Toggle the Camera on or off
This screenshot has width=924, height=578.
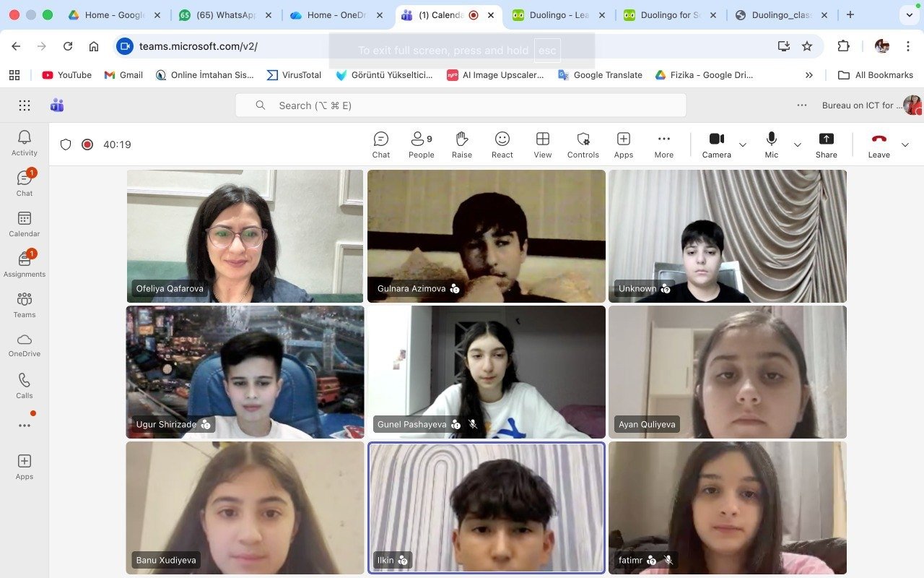click(716, 144)
